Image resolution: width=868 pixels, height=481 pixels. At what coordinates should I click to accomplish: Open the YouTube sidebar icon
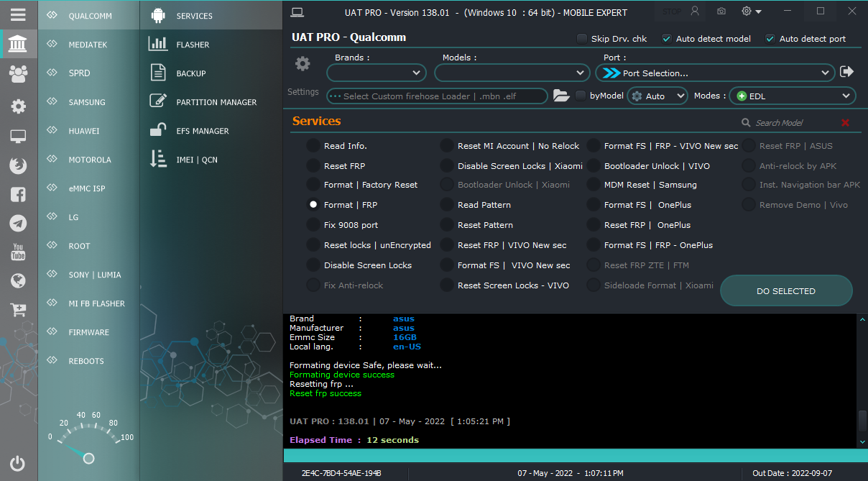(18, 252)
